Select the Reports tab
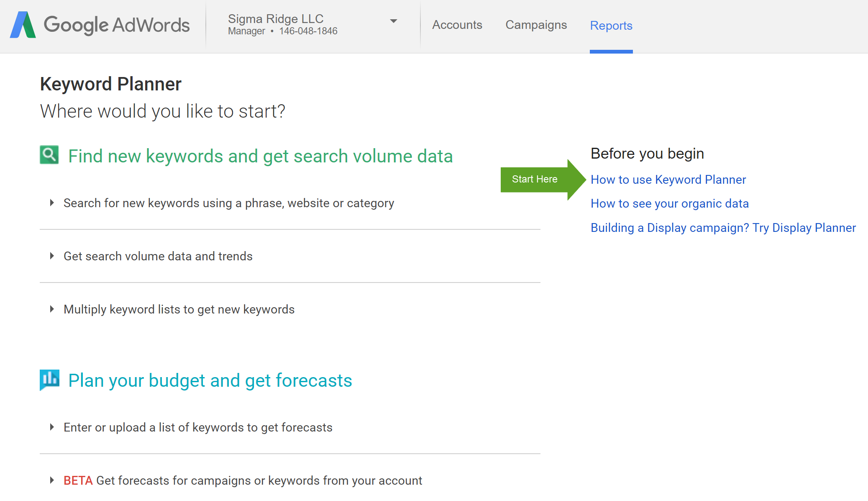Viewport: 868px width, 501px height. 611,26
